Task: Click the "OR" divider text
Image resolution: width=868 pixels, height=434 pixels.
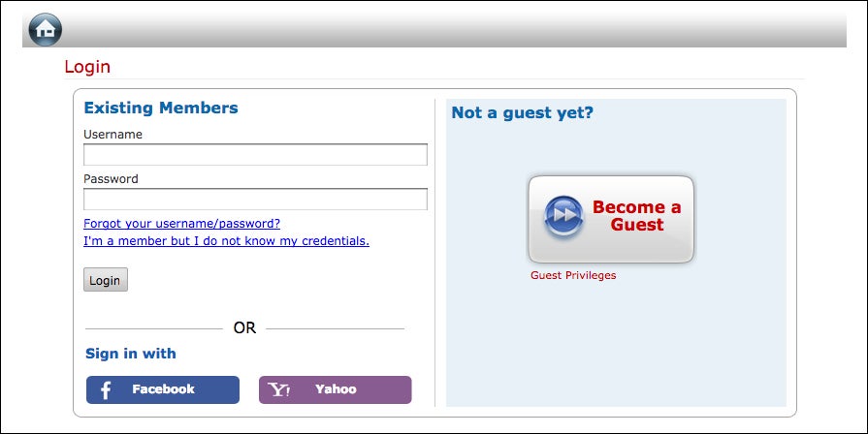Action: click(244, 327)
